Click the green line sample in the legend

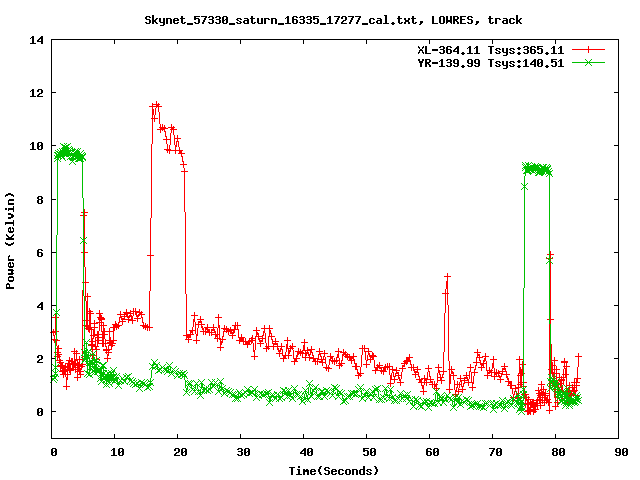588,62
